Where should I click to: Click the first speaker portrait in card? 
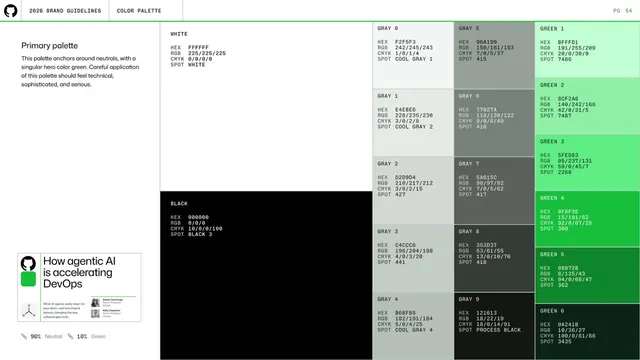[95, 303]
